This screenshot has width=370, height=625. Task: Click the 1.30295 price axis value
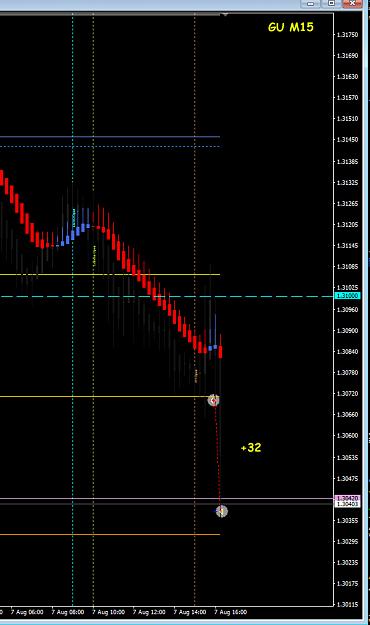tap(347, 542)
